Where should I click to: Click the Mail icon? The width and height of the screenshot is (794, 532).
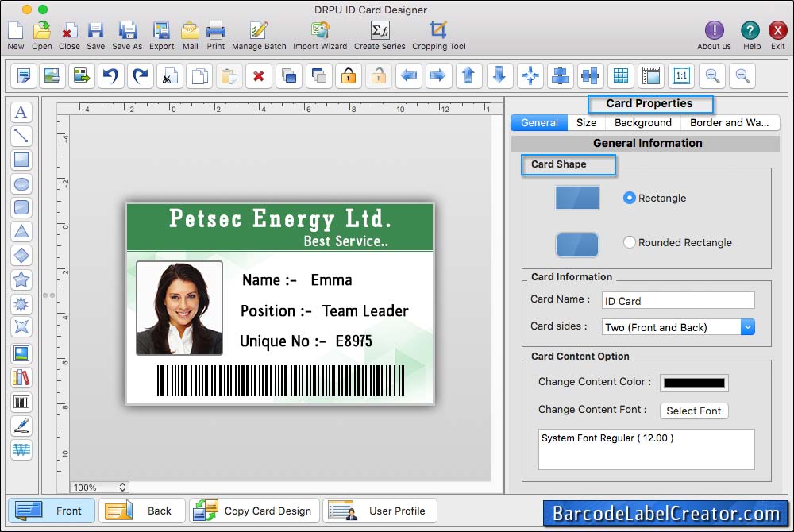point(191,36)
